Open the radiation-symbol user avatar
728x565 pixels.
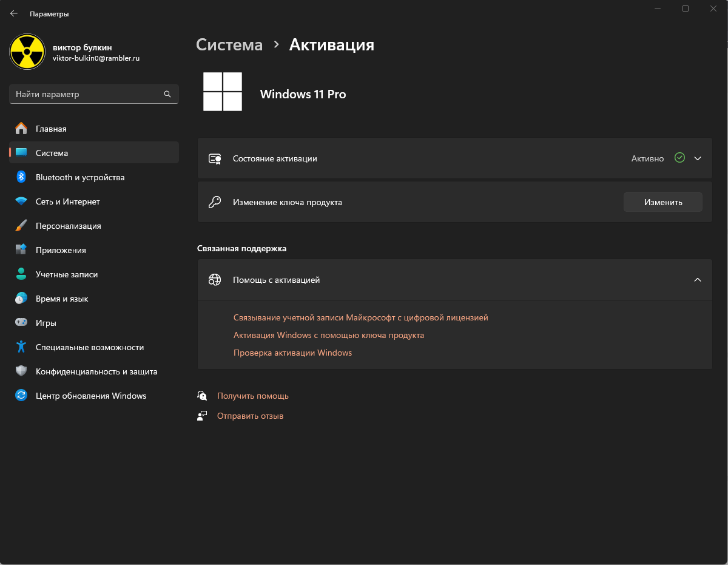(27, 52)
